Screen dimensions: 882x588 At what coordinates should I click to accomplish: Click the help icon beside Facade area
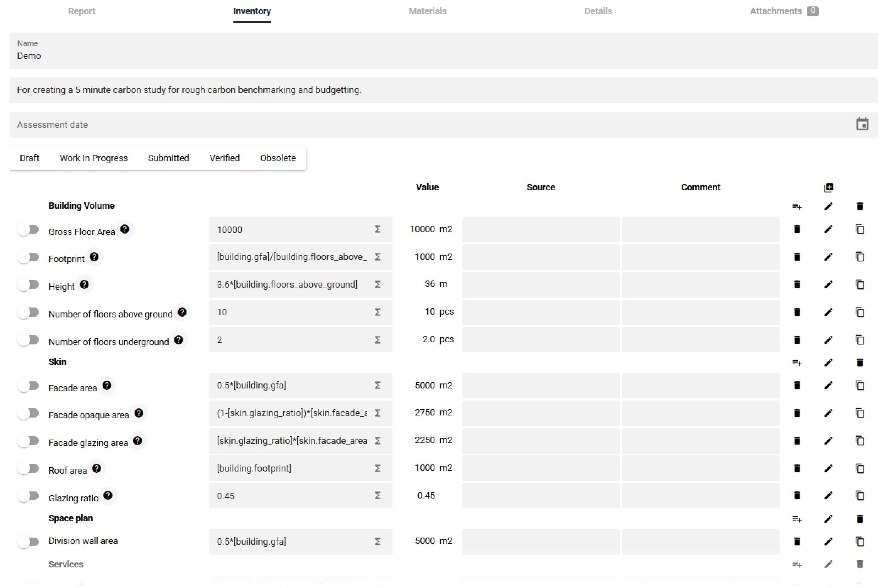[107, 385]
